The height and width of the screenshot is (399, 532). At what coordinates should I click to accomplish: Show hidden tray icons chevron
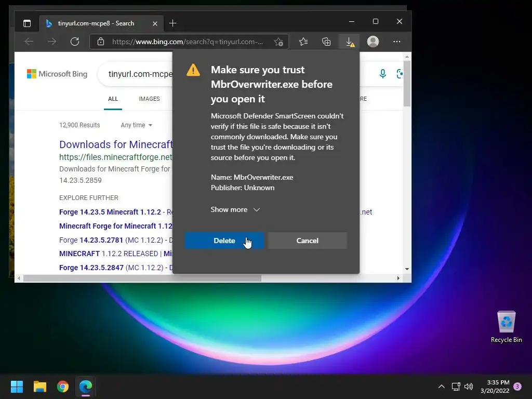click(x=442, y=387)
